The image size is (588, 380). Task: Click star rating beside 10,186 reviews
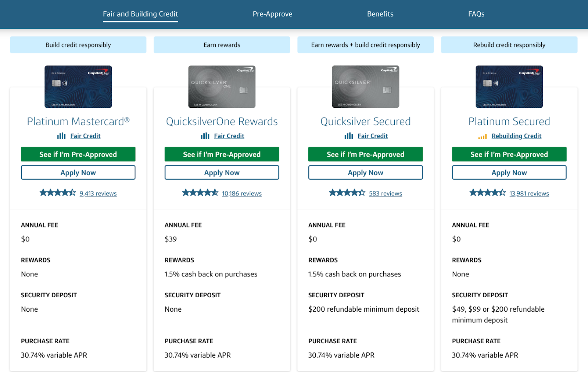(x=200, y=193)
